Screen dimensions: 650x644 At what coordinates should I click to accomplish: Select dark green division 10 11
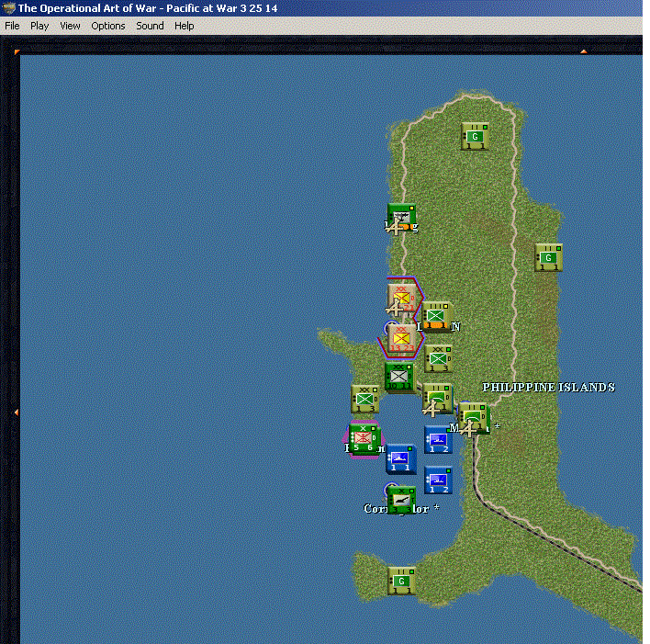pos(398,377)
